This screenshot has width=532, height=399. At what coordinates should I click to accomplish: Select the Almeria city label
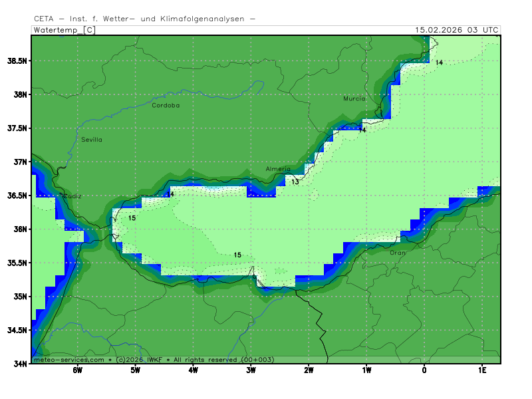click(278, 169)
